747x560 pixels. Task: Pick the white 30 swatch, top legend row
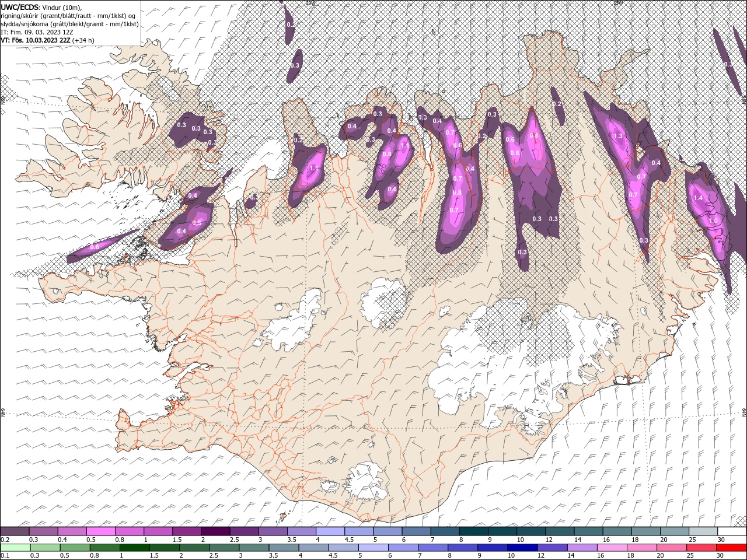pyautogui.click(x=732, y=531)
